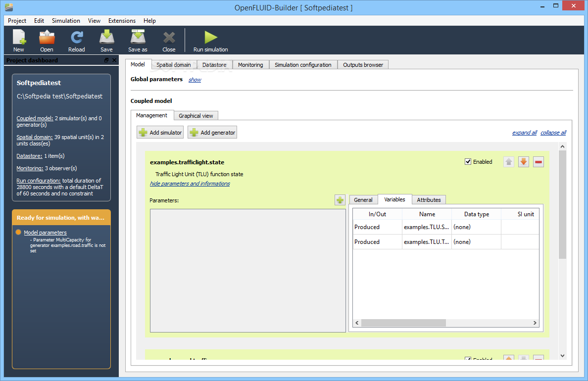Image resolution: width=588 pixels, height=381 pixels.
Task: Select the examples.TLU.T... variable row
Action: [446, 242]
